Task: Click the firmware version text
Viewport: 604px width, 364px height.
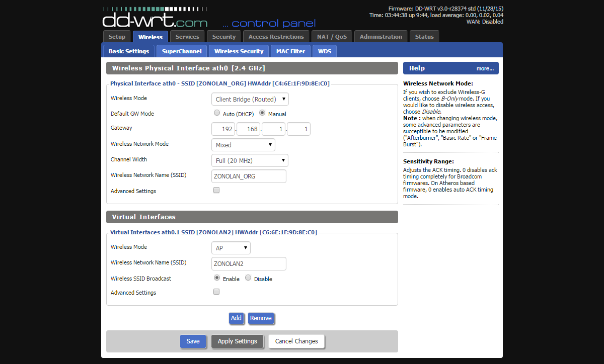Action: click(446, 9)
